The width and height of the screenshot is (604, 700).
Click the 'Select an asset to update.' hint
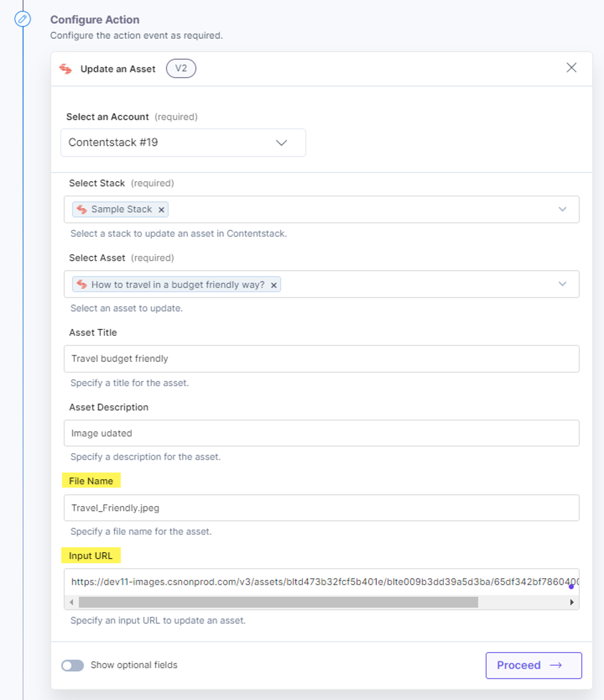pyautogui.click(x=126, y=308)
